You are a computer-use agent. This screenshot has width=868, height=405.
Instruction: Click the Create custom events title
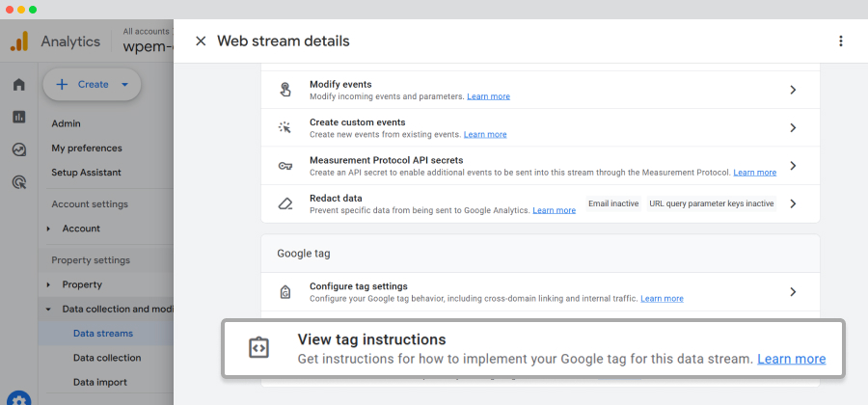[358, 122]
